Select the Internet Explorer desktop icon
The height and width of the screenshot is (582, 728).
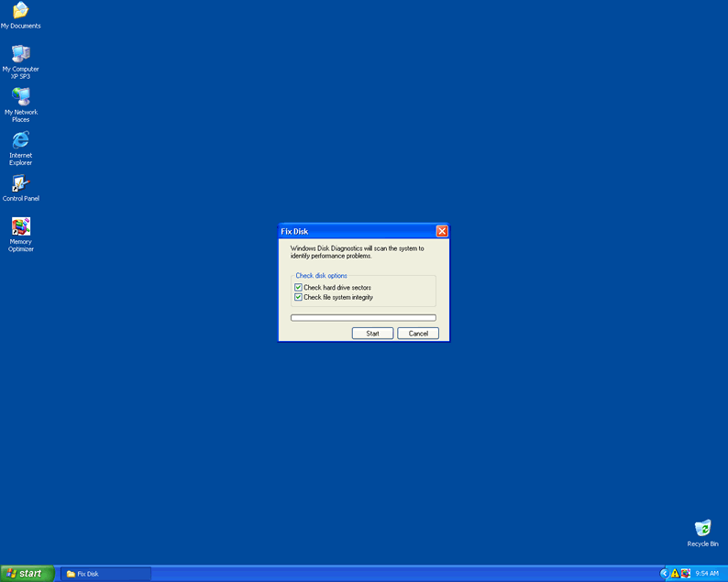(x=20, y=140)
